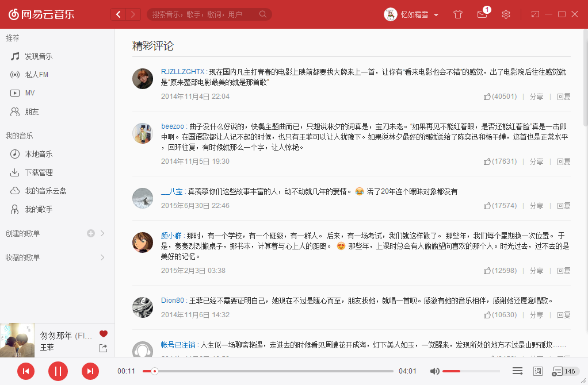
Task: Adjust the red volume slider
Action: coord(471,371)
